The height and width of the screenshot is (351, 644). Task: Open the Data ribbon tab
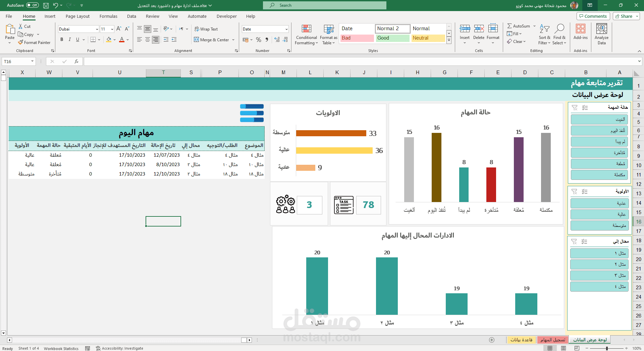(x=131, y=16)
